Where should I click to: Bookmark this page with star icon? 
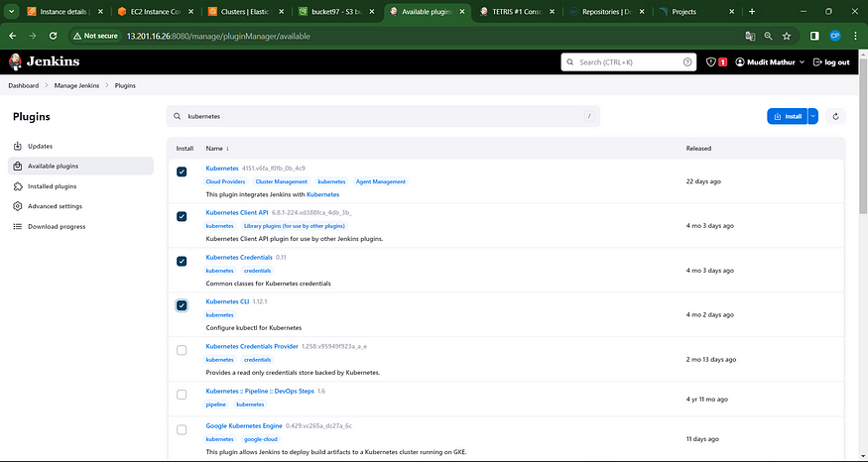(x=787, y=36)
